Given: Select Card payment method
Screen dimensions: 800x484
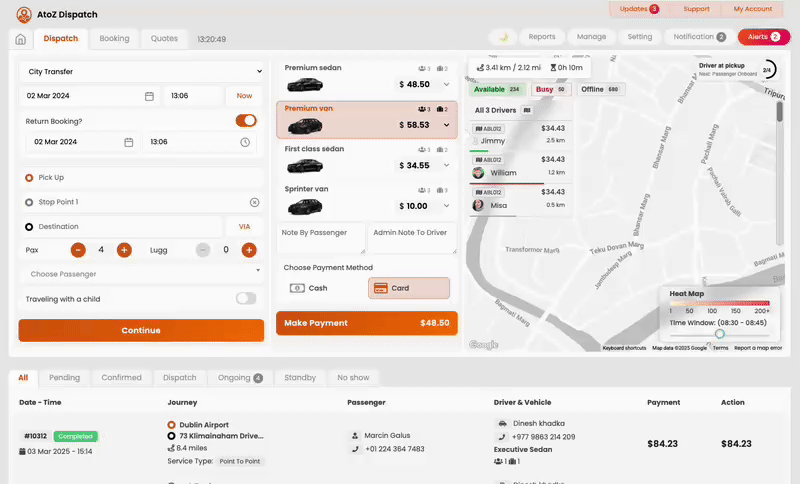Looking at the screenshot, I should click(409, 288).
